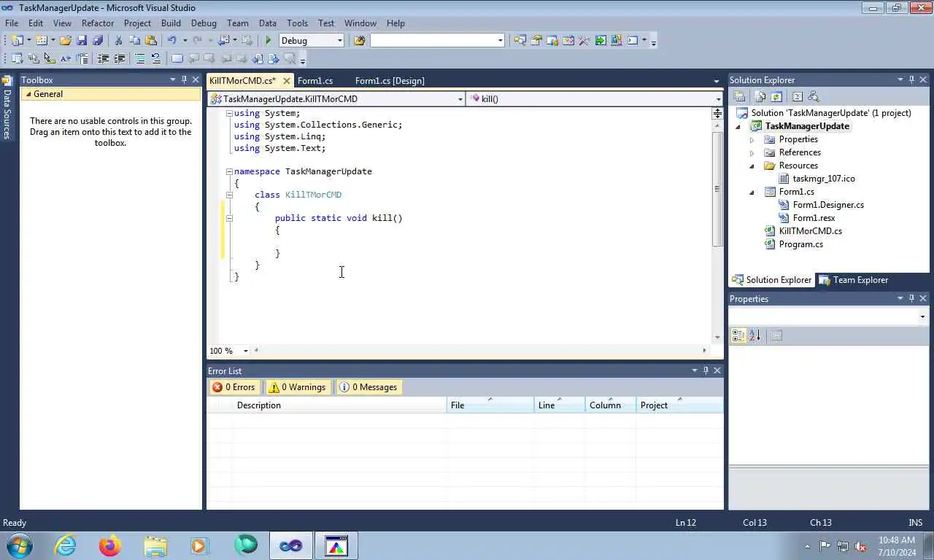934x560 pixels.
Task: Click the Paste clipboard icon
Action: (x=151, y=40)
